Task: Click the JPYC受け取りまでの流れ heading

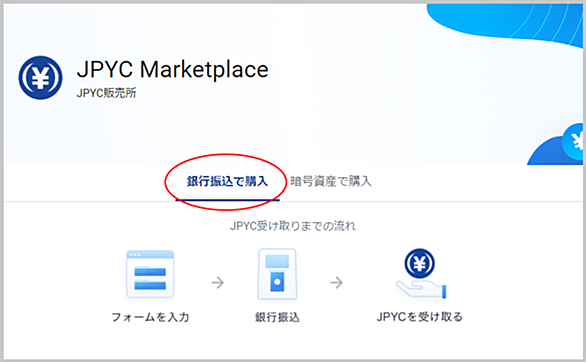Action: click(x=293, y=226)
